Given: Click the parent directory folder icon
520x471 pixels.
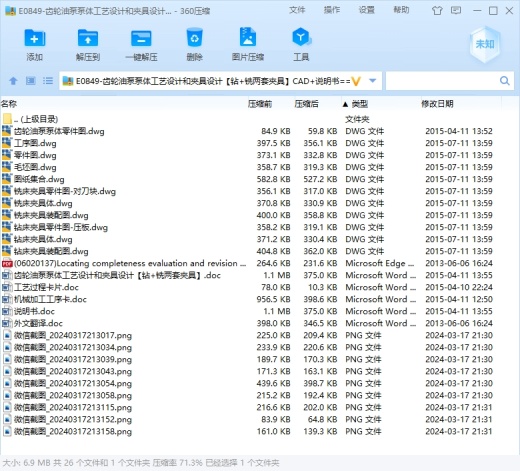Looking at the screenshot, I should [x=7, y=119].
